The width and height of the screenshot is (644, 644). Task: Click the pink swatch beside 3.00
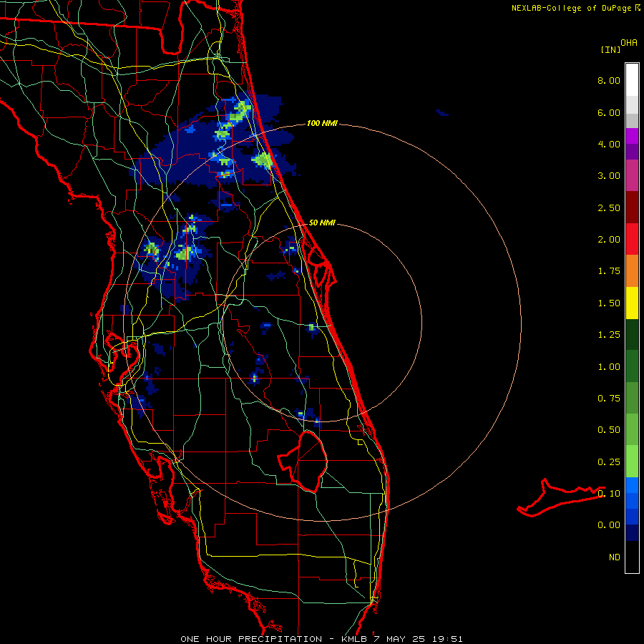click(x=632, y=175)
